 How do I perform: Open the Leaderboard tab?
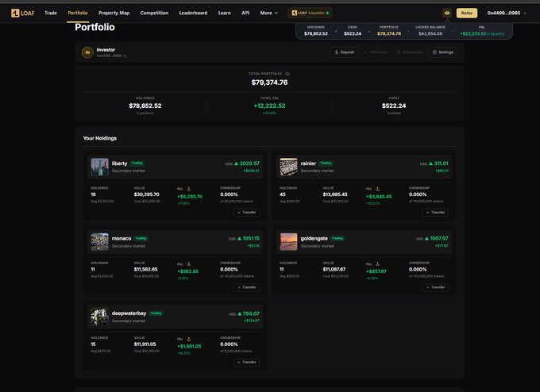pyautogui.click(x=193, y=13)
